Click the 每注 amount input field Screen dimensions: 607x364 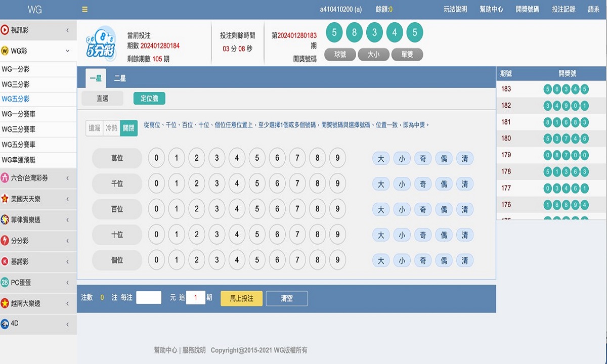149,298
